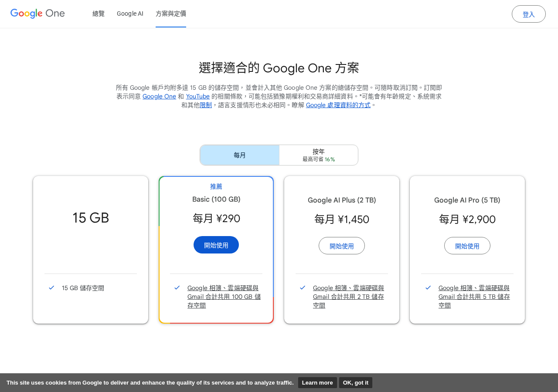The width and height of the screenshot is (558, 392).
Task: Click Learn more in cookie banner
Action: tap(317, 382)
